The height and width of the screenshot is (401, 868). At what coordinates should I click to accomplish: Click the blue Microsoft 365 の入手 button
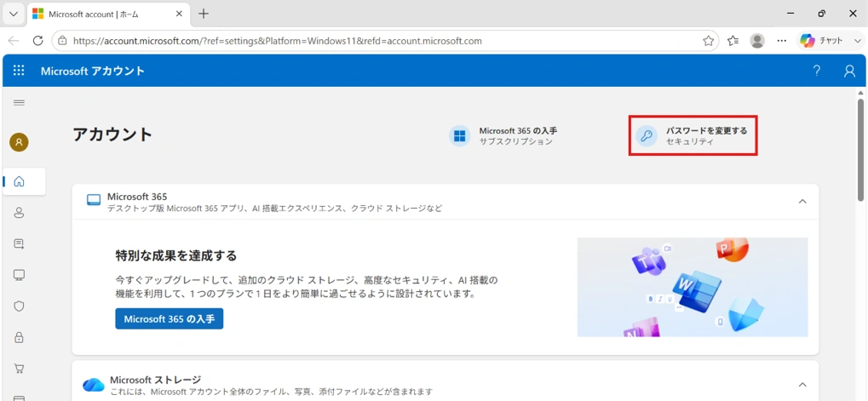[170, 318]
